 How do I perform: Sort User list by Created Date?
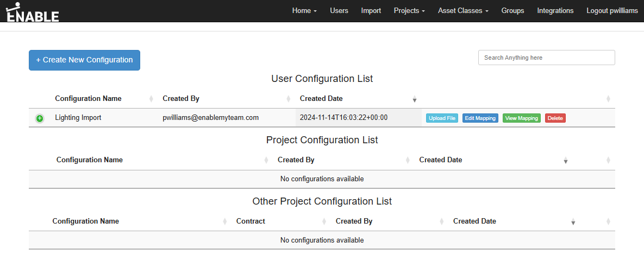(x=321, y=99)
